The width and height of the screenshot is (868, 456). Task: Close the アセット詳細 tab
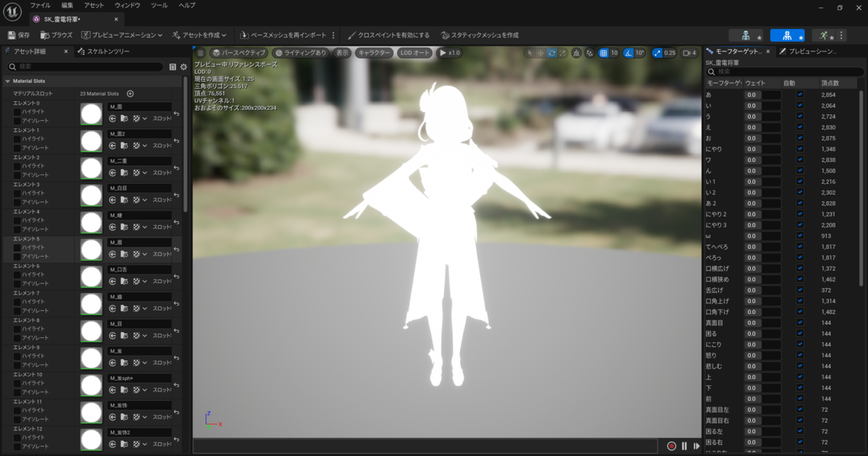click(65, 51)
